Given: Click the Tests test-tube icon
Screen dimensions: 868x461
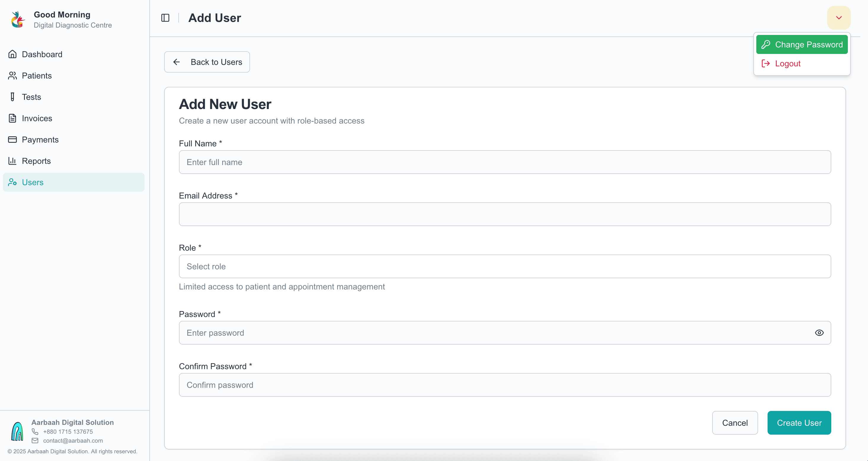Looking at the screenshot, I should [12, 97].
